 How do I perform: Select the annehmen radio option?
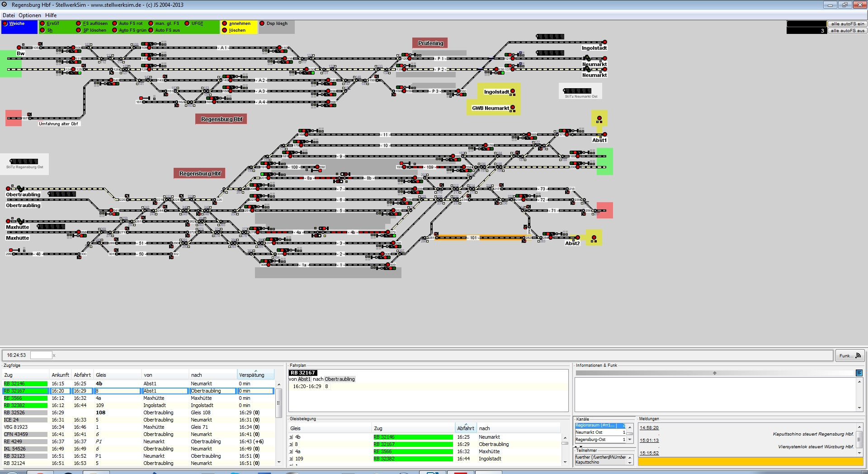[x=224, y=24]
